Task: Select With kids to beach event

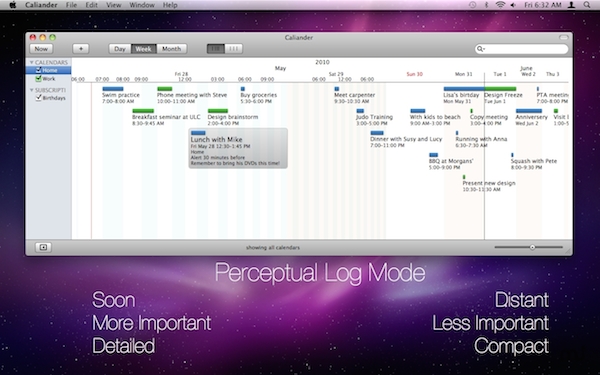Action: point(435,117)
